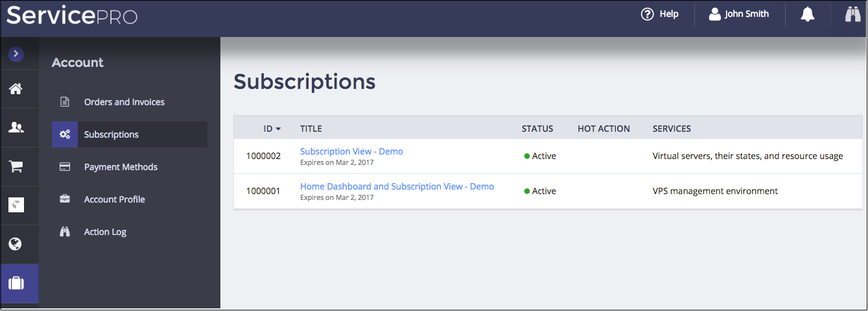The image size is (868, 311).
Task: Open John Smith user menu
Action: click(x=738, y=14)
